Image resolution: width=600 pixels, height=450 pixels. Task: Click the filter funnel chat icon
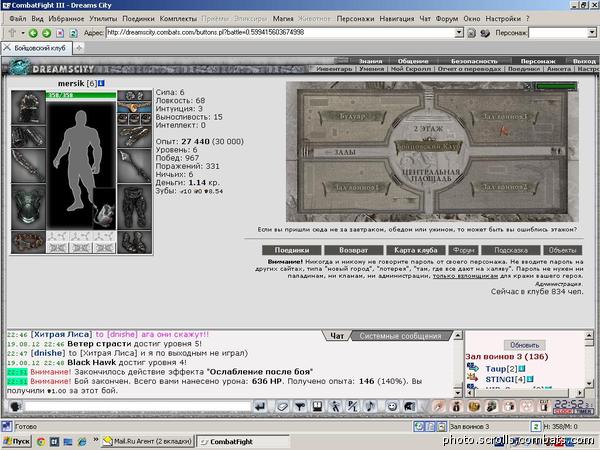(x=300, y=406)
